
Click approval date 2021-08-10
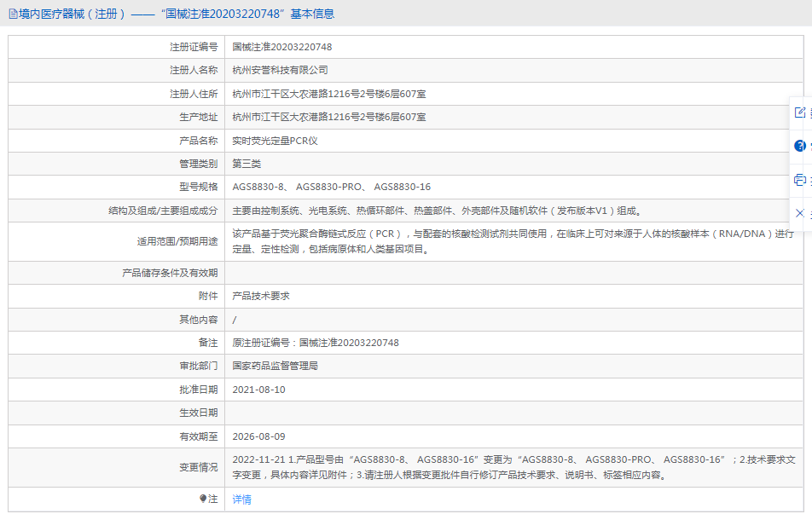259,390
